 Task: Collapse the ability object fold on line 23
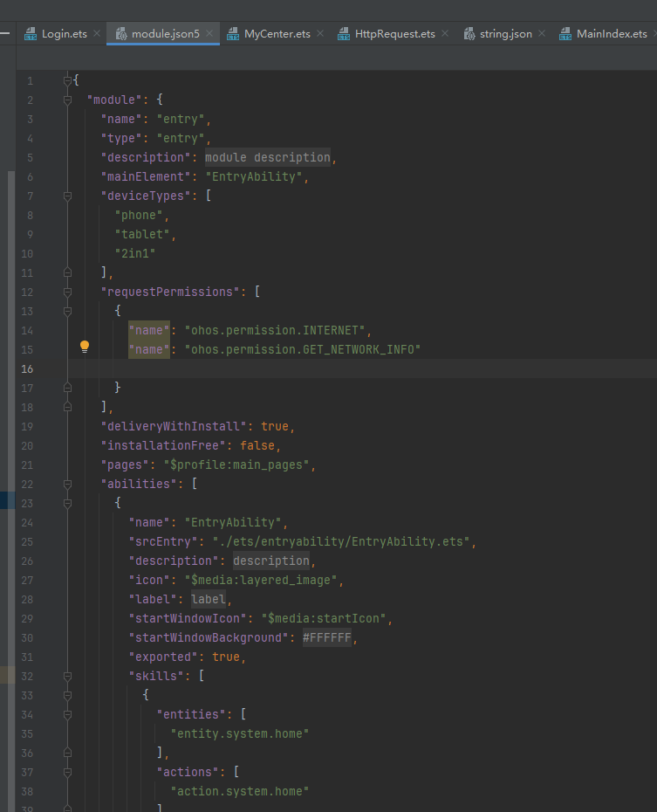click(67, 504)
